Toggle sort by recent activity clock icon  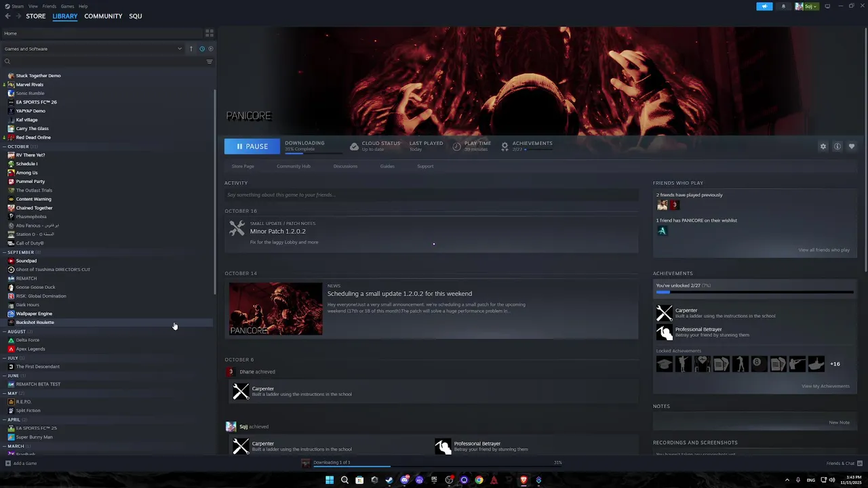coord(202,49)
